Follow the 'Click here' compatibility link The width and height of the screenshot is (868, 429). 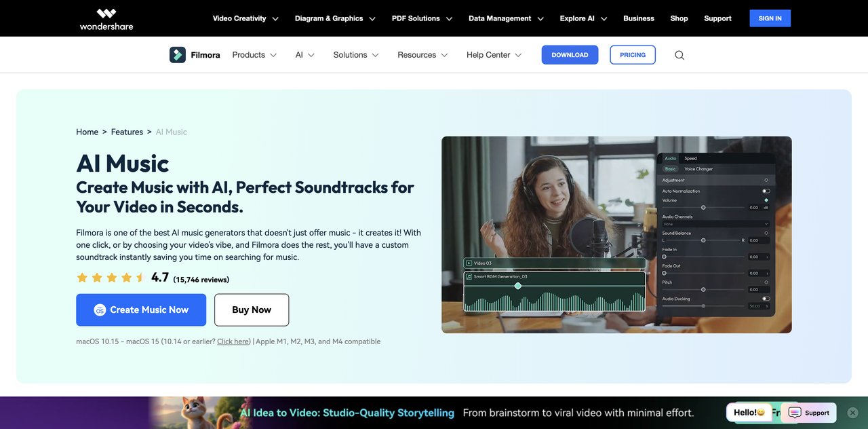[x=233, y=341]
